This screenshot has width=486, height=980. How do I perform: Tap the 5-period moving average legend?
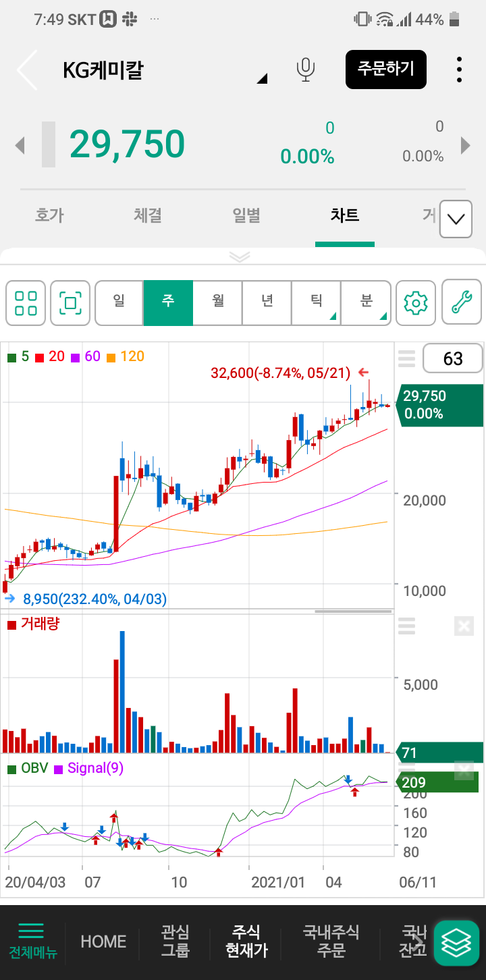point(19,356)
